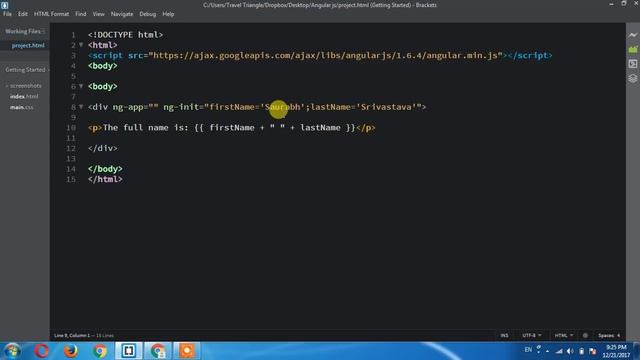This screenshot has height=360, width=640.
Task: Open the Windows Start menu
Action: [x=12, y=351]
